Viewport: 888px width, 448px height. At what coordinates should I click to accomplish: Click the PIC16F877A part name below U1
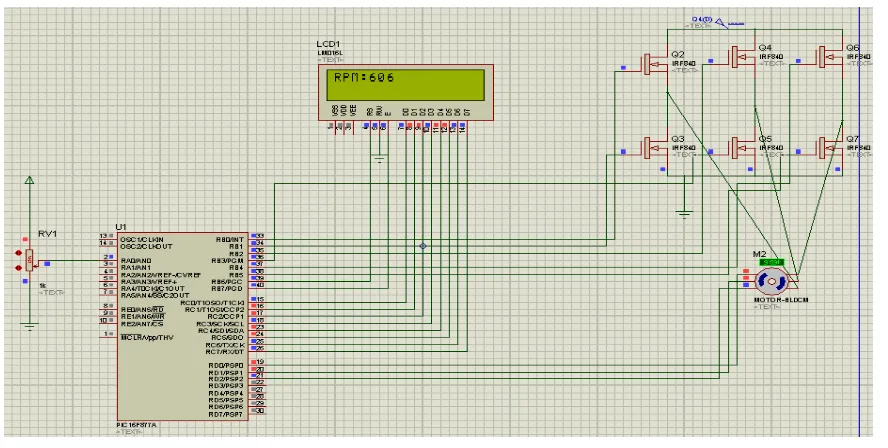tap(135, 425)
